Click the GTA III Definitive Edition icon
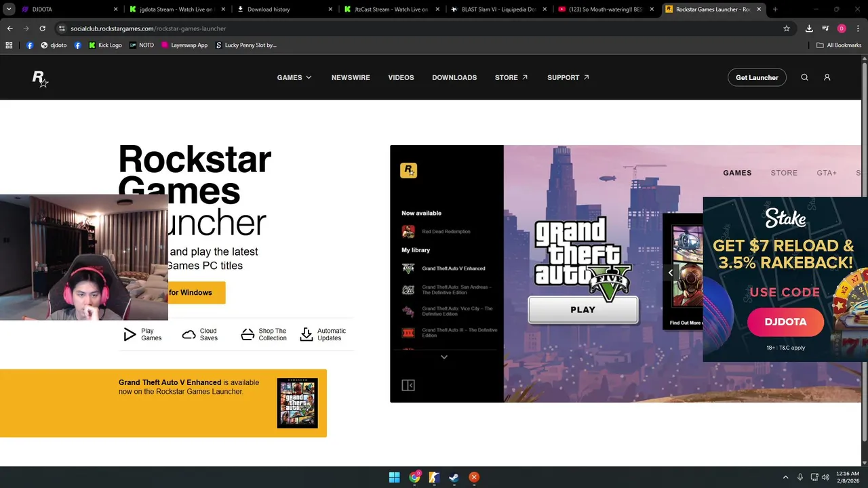 [408, 333]
